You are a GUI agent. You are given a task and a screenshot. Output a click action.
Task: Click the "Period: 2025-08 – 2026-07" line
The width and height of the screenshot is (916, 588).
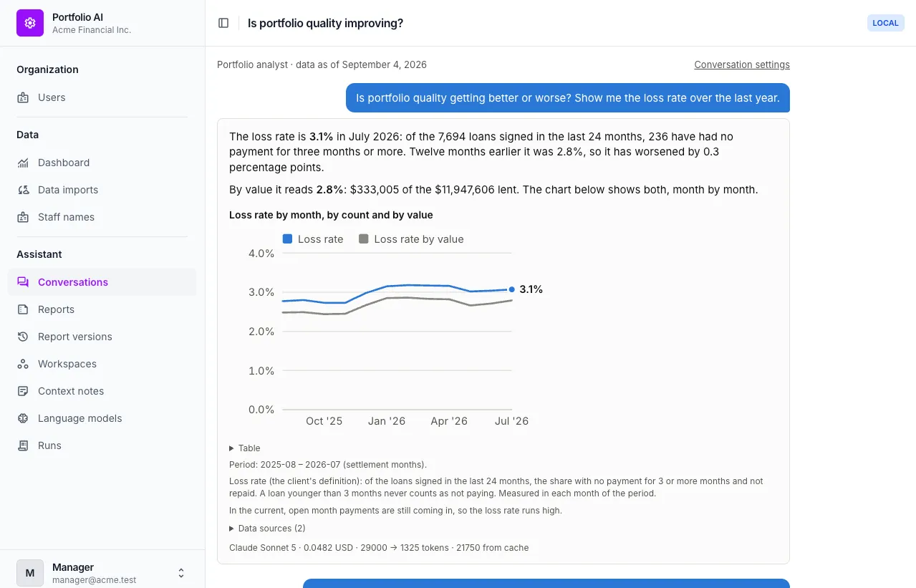328,465
